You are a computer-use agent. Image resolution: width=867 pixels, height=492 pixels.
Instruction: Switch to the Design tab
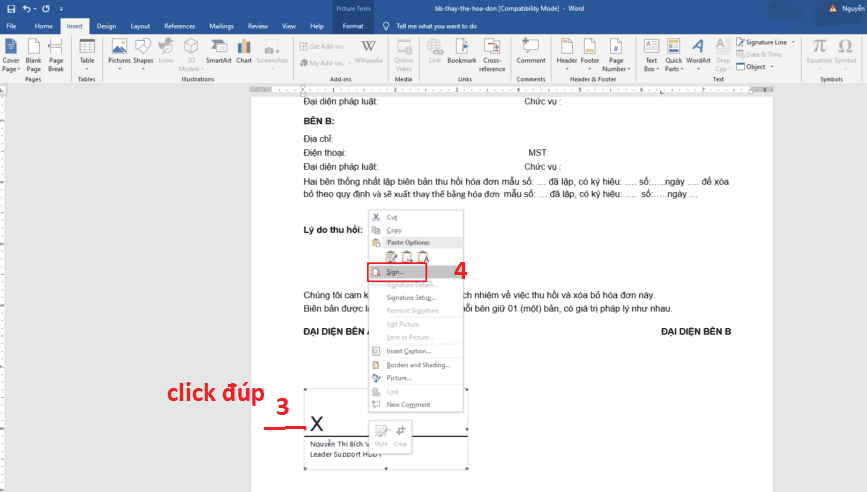pos(106,26)
